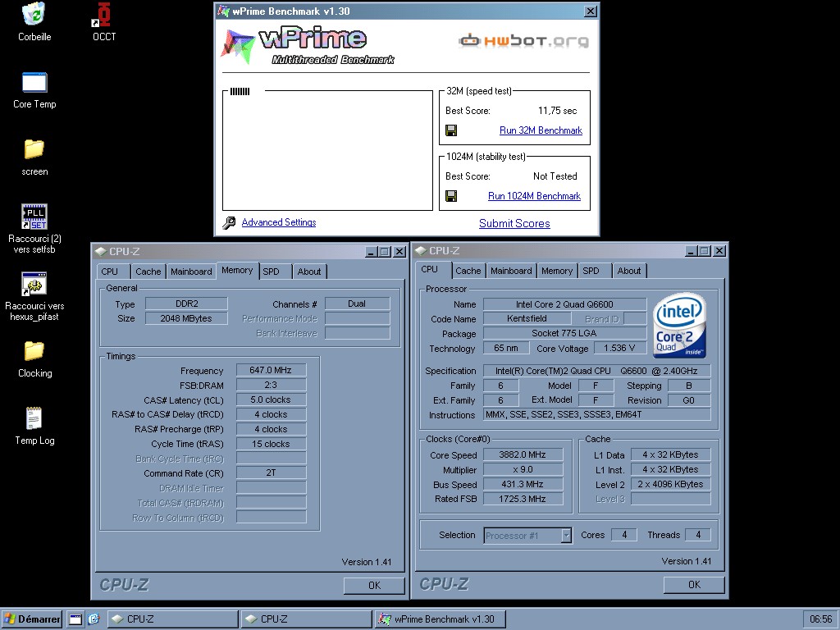Open the OCCT desktop shortcut

coord(103,15)
